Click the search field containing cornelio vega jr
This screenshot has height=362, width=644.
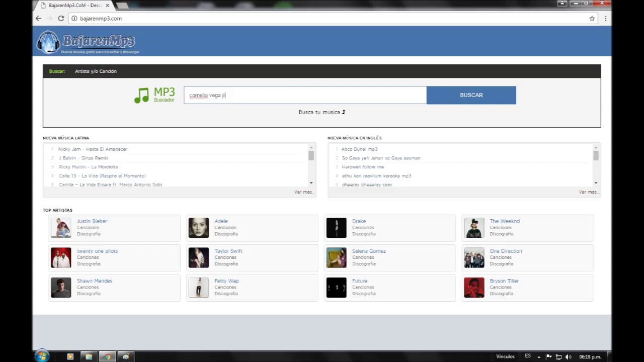[305, 95]
